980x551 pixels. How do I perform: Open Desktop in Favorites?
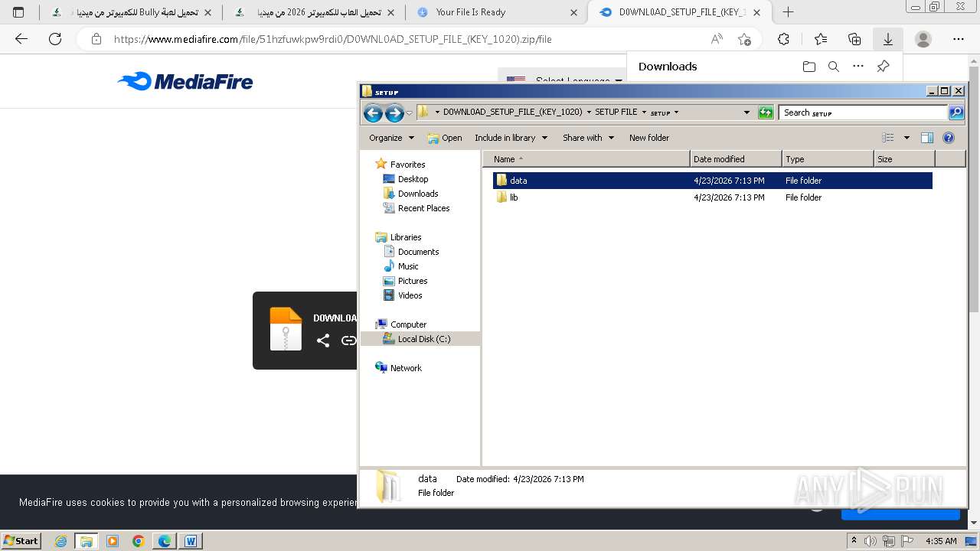413,179
